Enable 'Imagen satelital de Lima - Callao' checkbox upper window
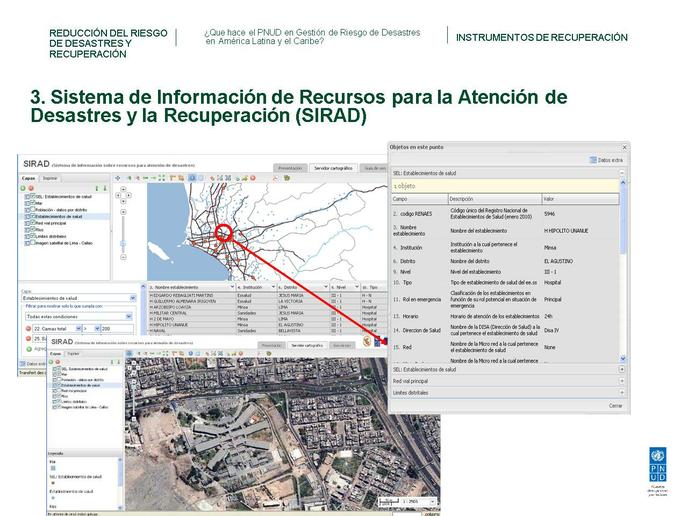The width and height of the screenshot is (688, 516). point(33,242)
